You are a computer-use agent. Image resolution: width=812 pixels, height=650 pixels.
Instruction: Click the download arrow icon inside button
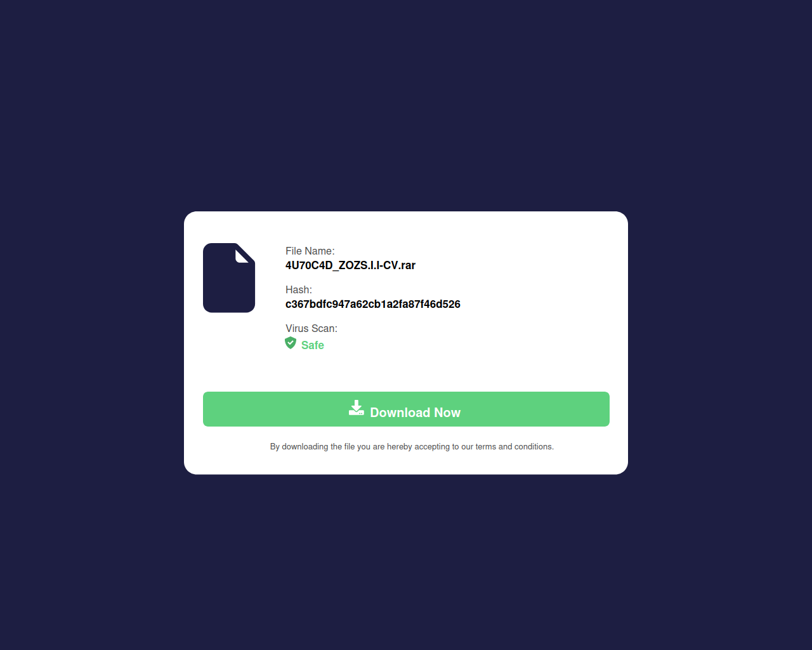coord(357,408)
